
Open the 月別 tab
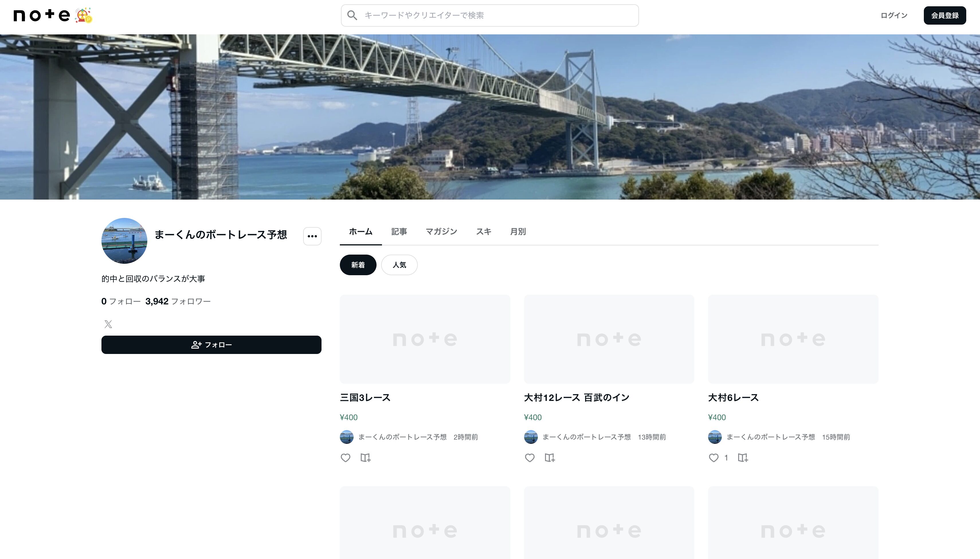(x=518, y=231)
